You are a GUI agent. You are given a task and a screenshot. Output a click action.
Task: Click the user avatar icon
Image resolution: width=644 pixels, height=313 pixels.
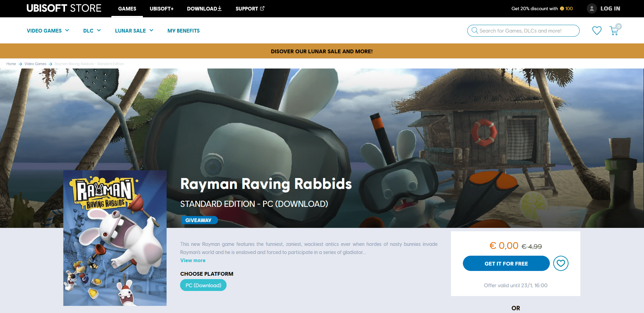coord(592,8)
